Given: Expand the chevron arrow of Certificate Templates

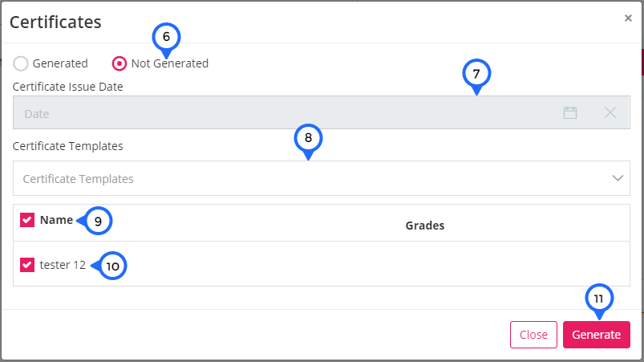Looking at the screenshot, I should [x=618, y=178].
